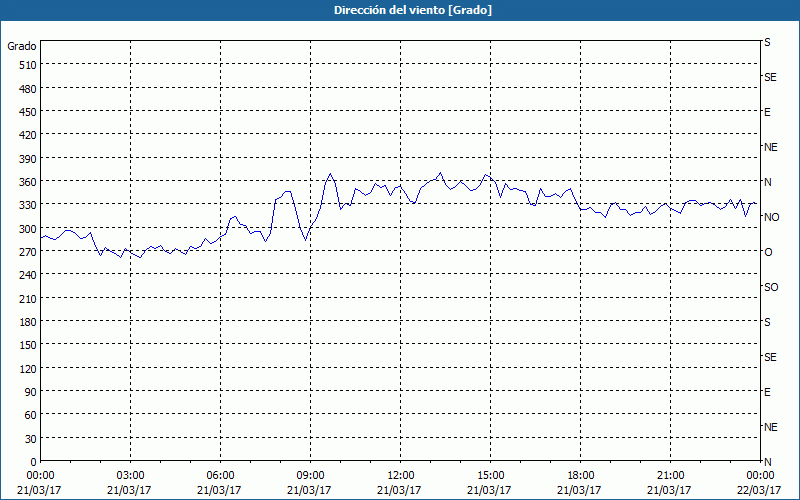Click the 360 y-axis value
Image resolution: width=800 pixels, height=500 pixels.
coord(28,182)
